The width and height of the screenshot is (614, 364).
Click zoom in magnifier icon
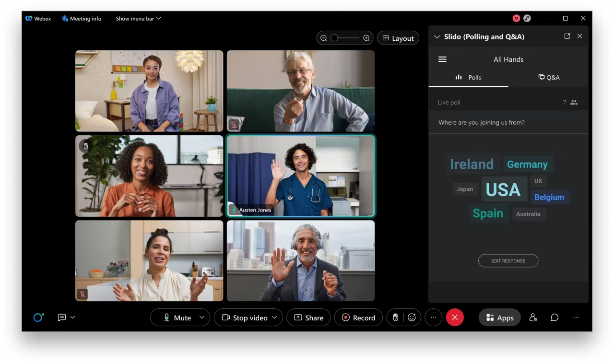click(366, 38)
